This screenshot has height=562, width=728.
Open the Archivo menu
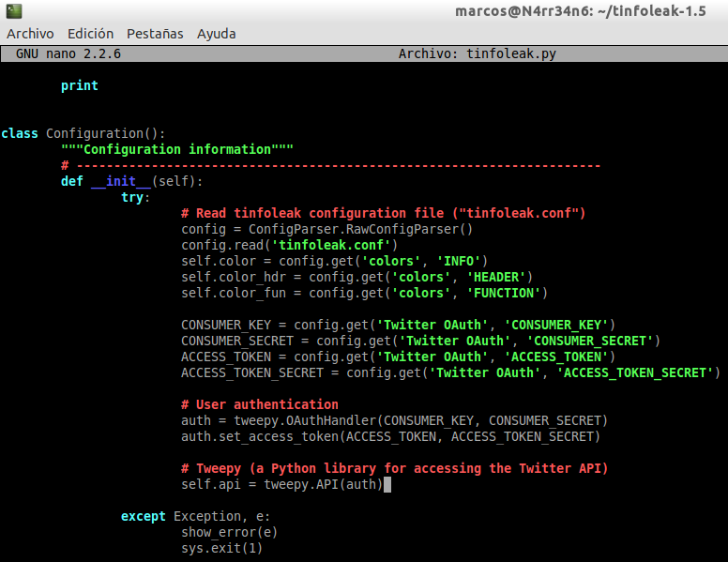tap(30, 34)
